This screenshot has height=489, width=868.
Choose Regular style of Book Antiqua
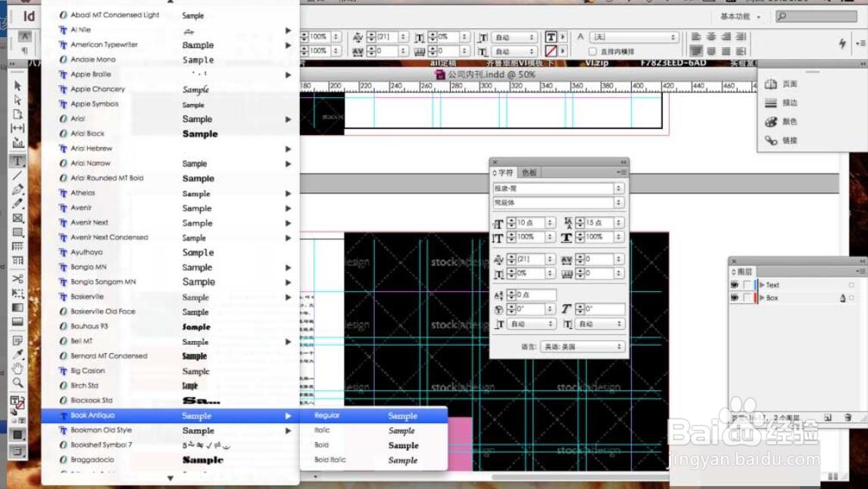tap(373, 415)
